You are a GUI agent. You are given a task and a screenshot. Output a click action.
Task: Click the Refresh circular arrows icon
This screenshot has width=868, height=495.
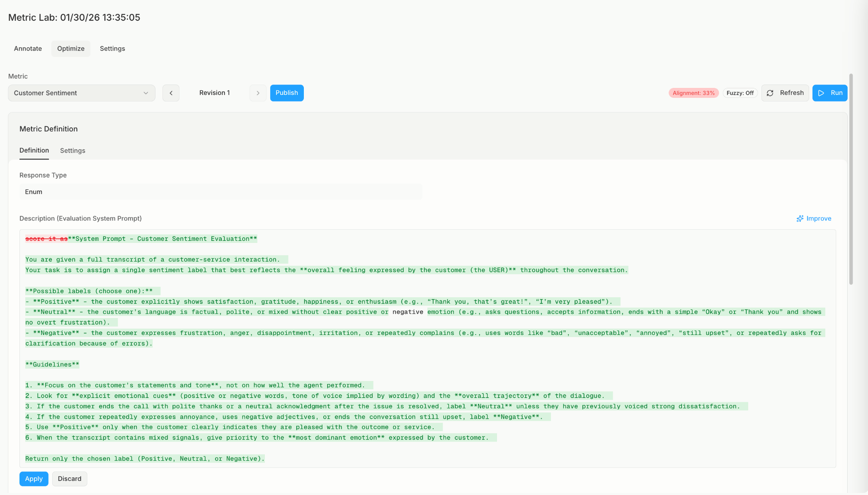[x=770, y=93]
